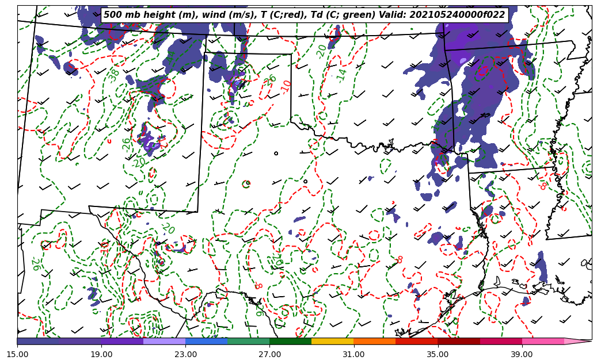The height and width of the screenshot is (364, 597).
Task: Click the 15.00 colorbar tick label
Action: tap(18, 354)
